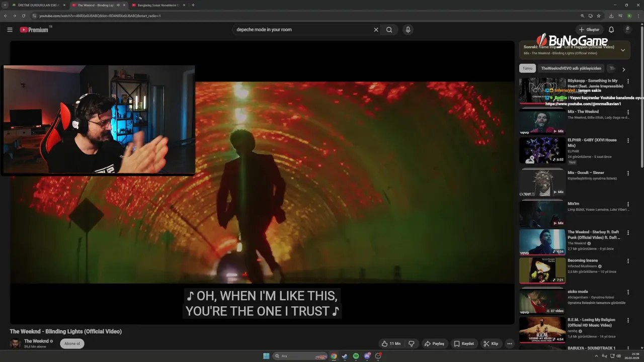
Task: Dislike the Blinding Lights video
Action: 412,344
